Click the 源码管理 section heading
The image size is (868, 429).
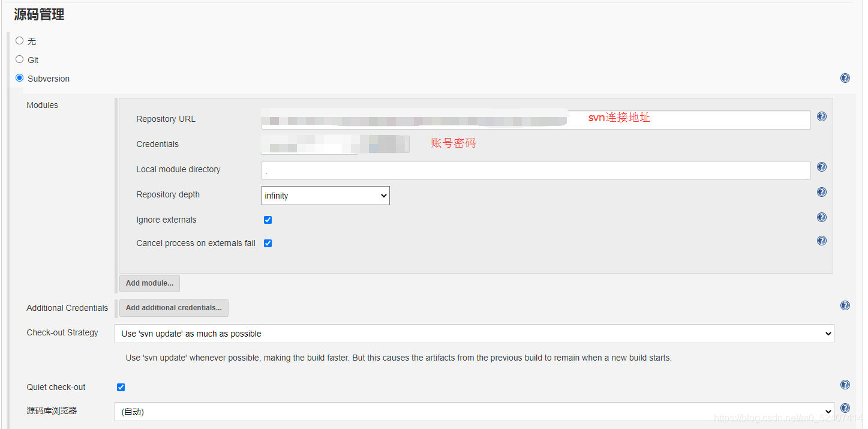pos(40,14)
